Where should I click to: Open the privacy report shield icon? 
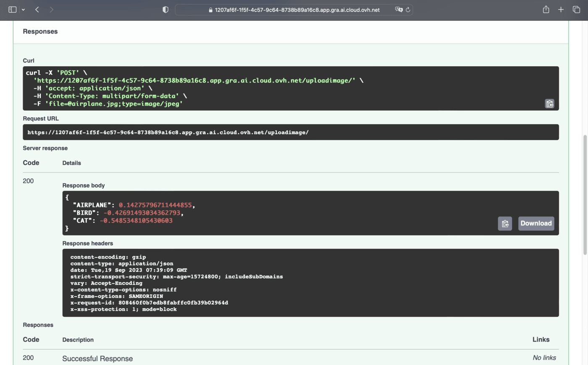(x=165, y=10)
